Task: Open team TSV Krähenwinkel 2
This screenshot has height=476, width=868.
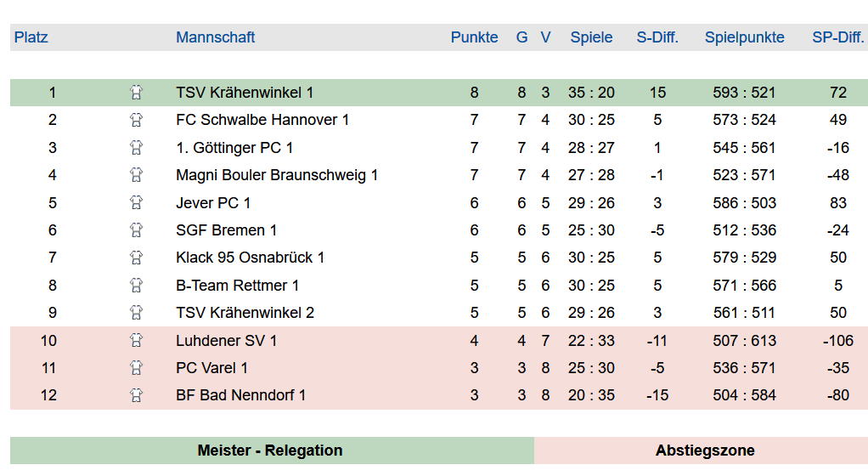Action: pos(245,313)
